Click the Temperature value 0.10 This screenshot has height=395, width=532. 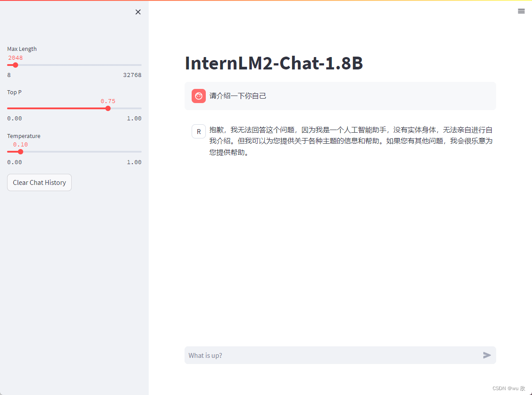pyautogui.click(x=20, y=145)
